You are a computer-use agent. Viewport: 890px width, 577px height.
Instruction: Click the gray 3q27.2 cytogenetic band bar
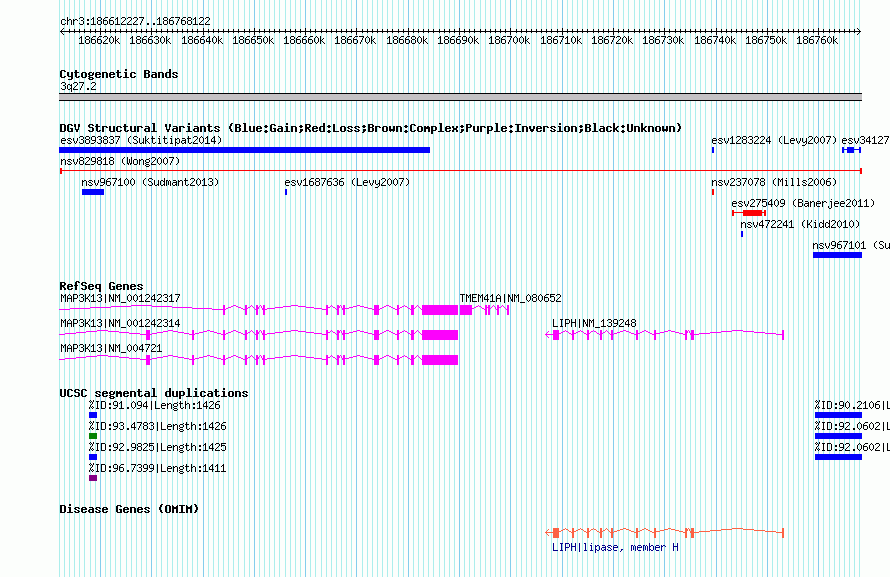click(x=460, y=97)
